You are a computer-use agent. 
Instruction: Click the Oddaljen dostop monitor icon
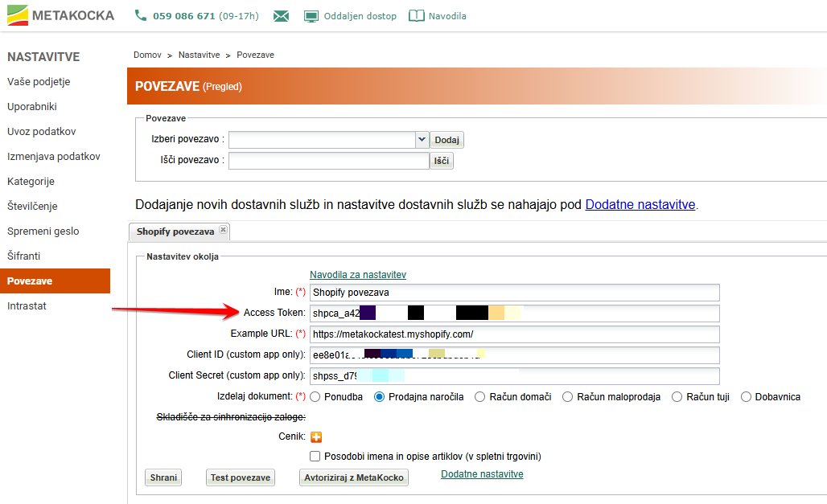point(311,16)
